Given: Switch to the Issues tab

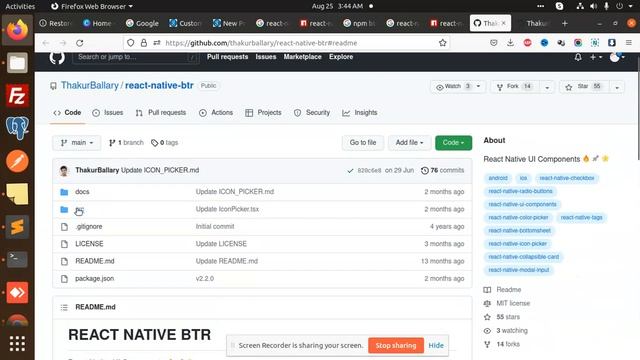Looking at the screenshot, I should (108, 113).
